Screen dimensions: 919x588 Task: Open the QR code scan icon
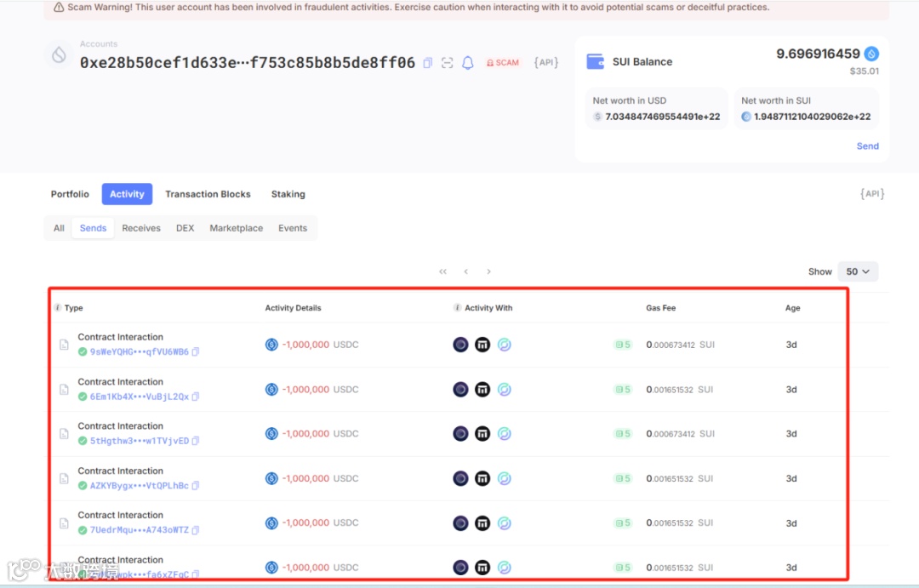tap(448, 63)
